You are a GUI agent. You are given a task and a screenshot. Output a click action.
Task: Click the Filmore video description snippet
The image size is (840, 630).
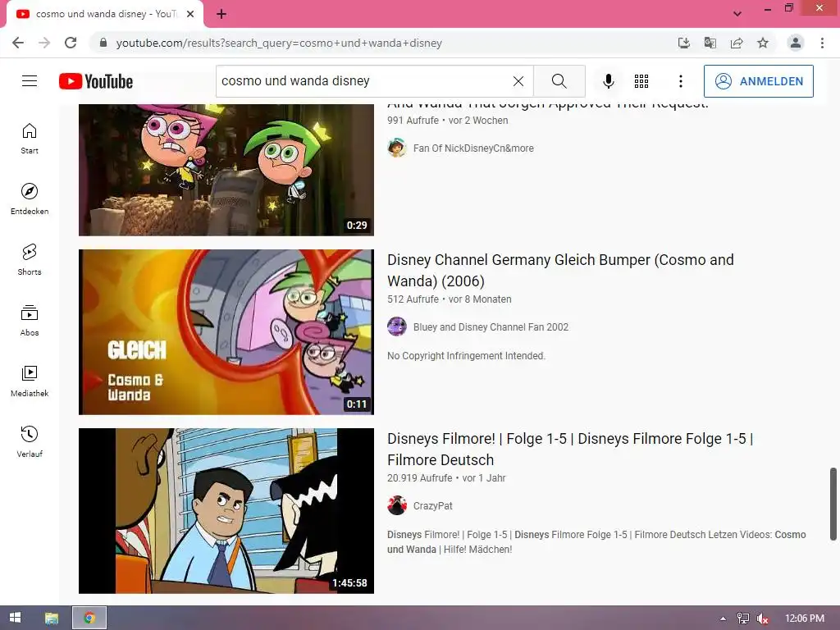597,541
